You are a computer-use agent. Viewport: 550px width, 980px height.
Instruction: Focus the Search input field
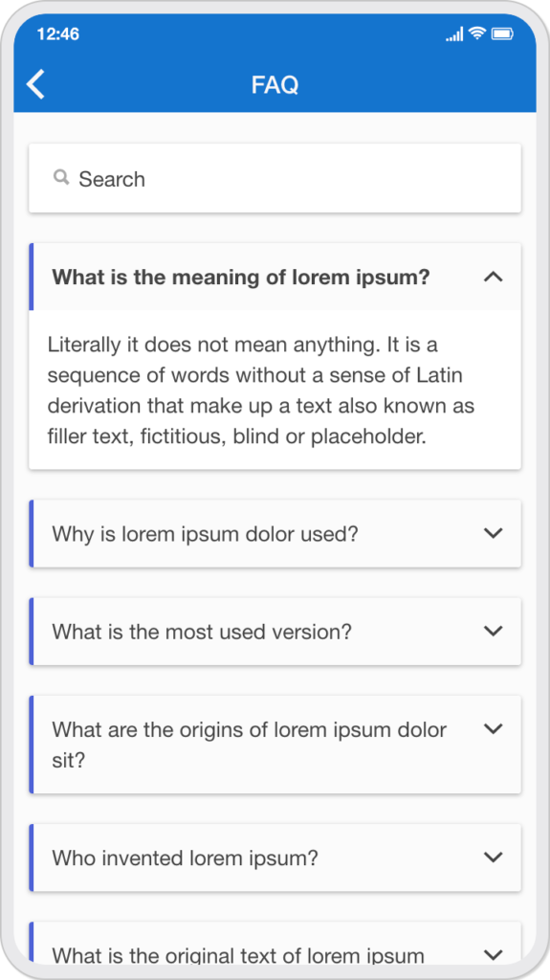point(275,179)
